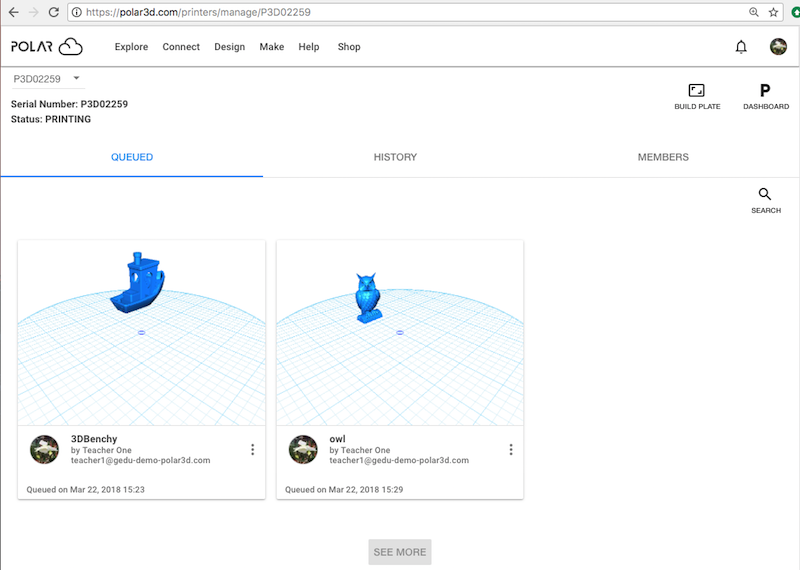Click the SEE MORE button
800x570 pixels.
(399, 552)
